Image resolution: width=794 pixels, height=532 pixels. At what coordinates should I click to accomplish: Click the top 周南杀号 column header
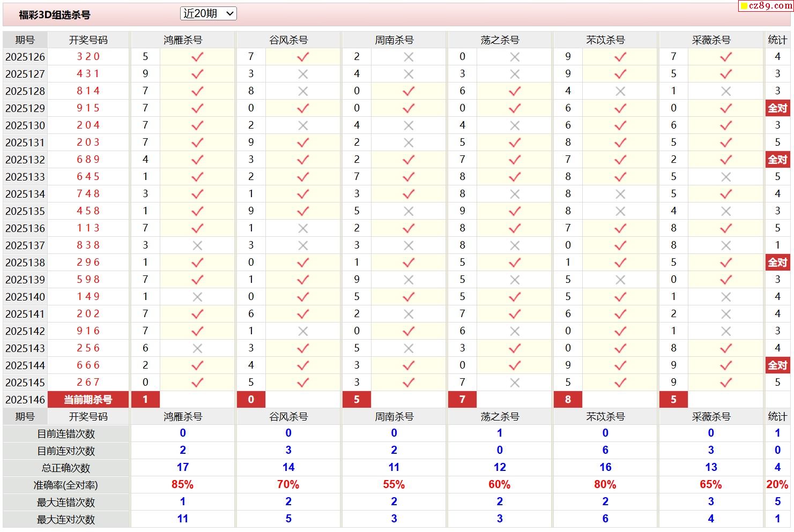[x=394, y=40]
